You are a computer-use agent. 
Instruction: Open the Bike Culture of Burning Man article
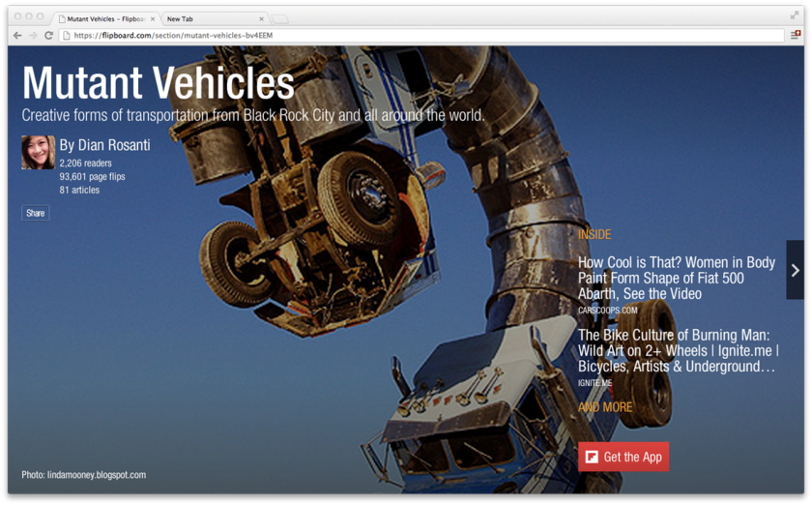(x=679, y=350)
